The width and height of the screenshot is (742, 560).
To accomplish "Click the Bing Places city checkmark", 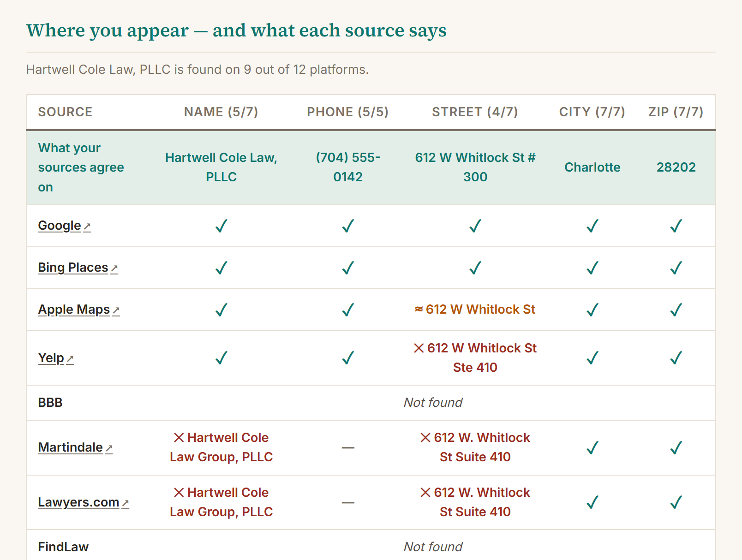I will 592,268.
